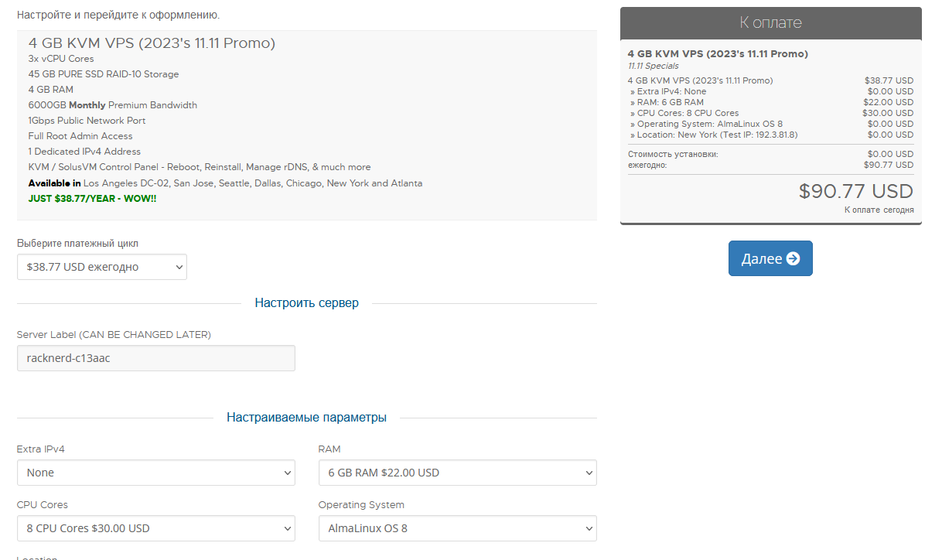
Task: Open the Operating System AlmaLinux dropdown
Action: [x=457, y=528]
